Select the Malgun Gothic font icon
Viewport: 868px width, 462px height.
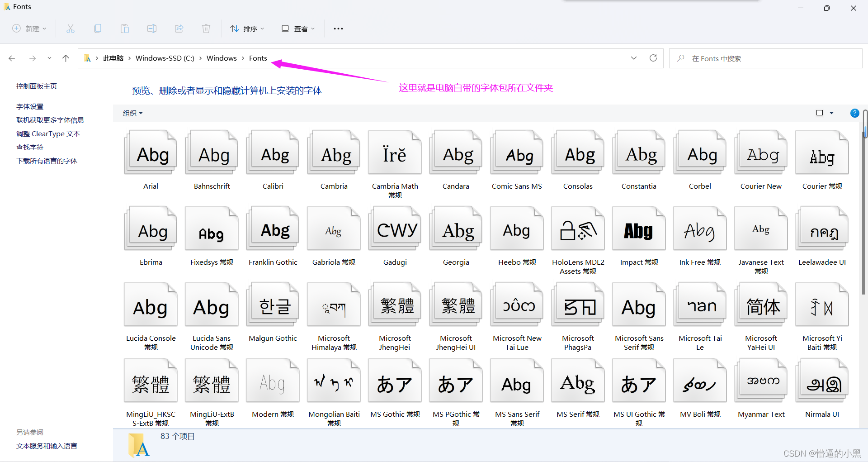273,305
